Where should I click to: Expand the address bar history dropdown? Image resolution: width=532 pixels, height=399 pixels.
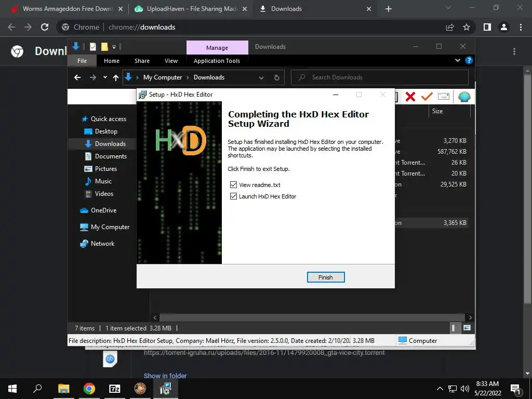coord(261,78)
